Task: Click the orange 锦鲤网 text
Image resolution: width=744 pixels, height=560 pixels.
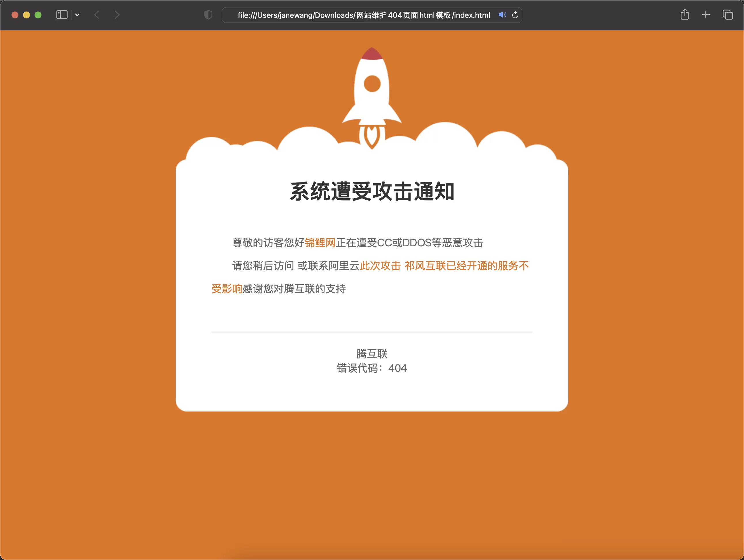Action: tap(320, 243)
